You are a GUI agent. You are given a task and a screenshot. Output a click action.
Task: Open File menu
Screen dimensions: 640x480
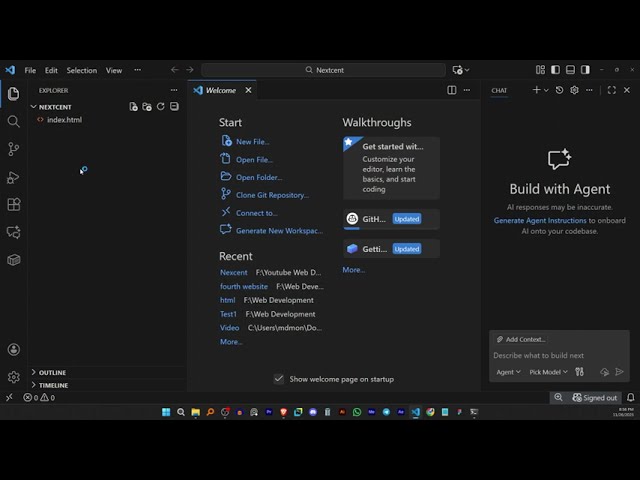coord(30,70)
